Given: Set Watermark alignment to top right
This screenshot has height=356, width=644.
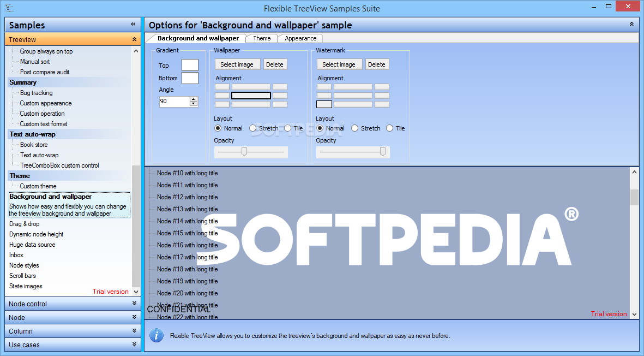Looking at the screenshot, I should [382, 87].
